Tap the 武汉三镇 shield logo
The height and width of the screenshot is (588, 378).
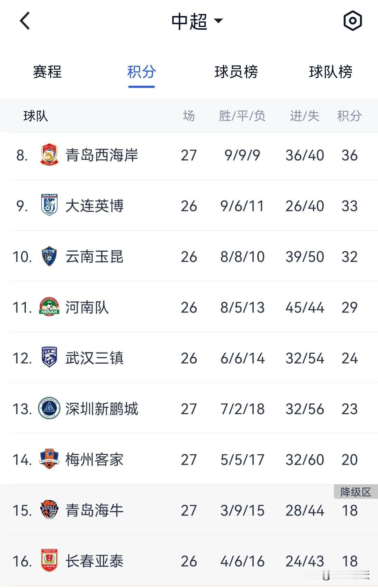(x=49, y=357)
